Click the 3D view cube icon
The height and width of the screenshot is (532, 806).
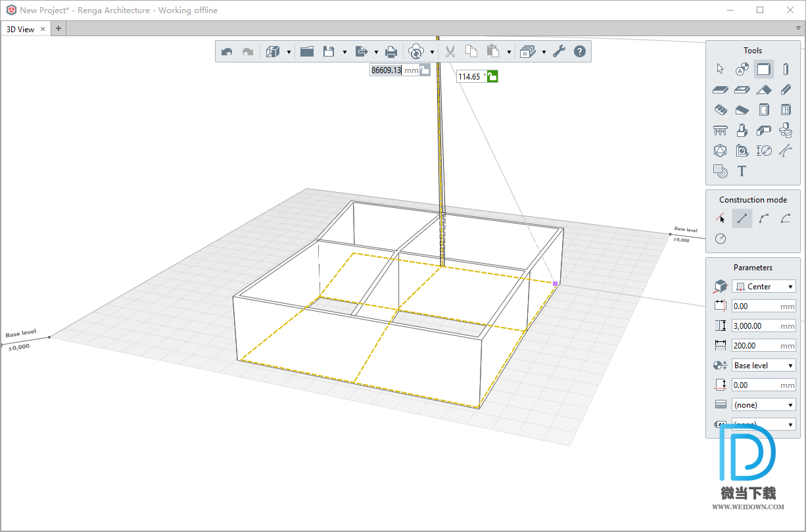(273, 51)
